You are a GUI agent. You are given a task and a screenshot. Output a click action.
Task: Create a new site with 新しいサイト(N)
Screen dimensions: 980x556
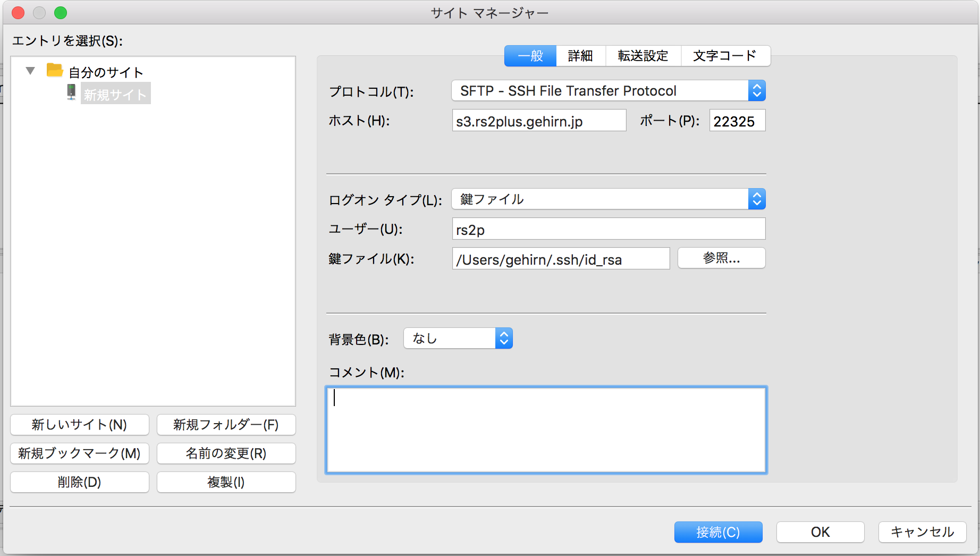(x=80, y=425)
